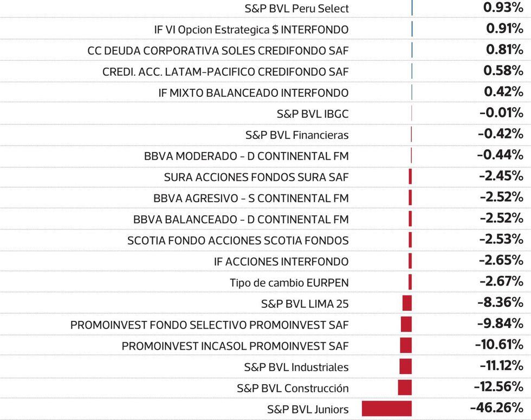Select the S&P BVL Financieras label
The image size is (531, 420).
click(297, 135)
